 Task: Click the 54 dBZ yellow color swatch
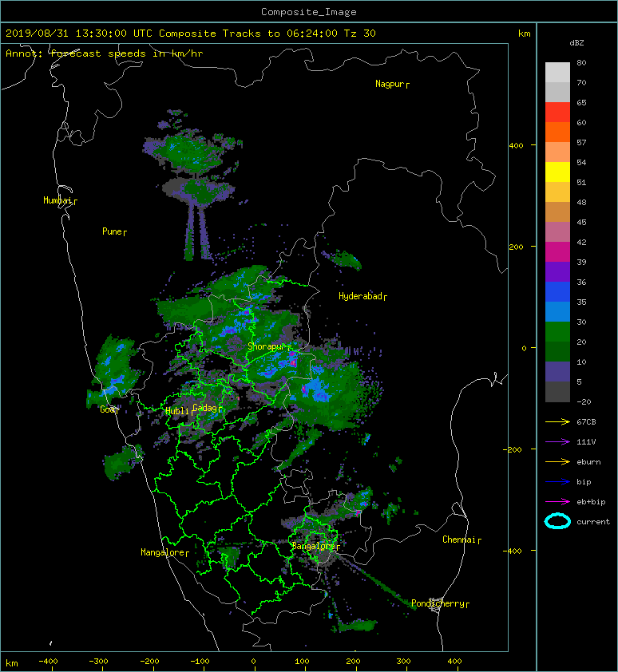click(x=557, y=172)
